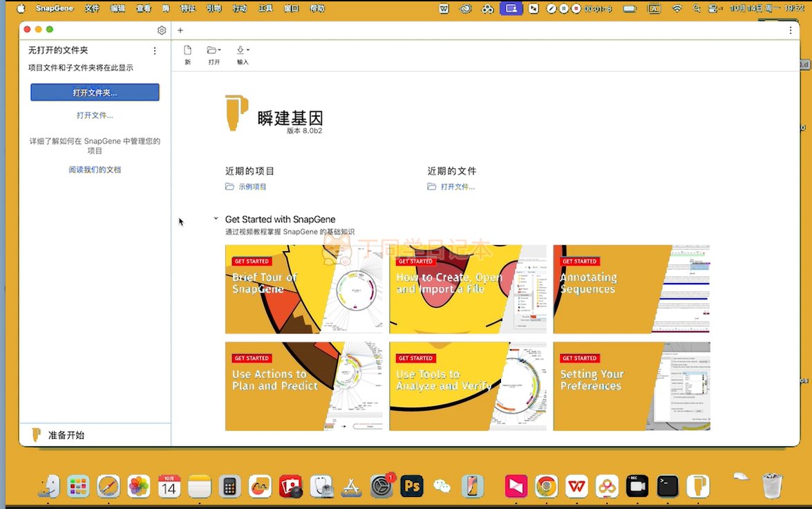Screen dimensions: 812x509
Task: Open the Brief Tour of SnapGene video
Action: point(303,289)
